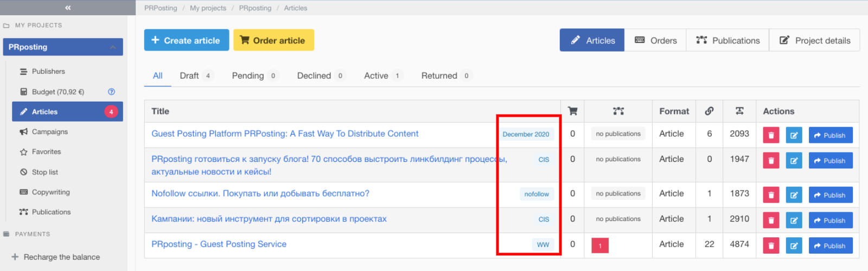Screen dimensions: 868x271
Task: Publish the Guest Posting Service article
Action: (x=831, y=246)
